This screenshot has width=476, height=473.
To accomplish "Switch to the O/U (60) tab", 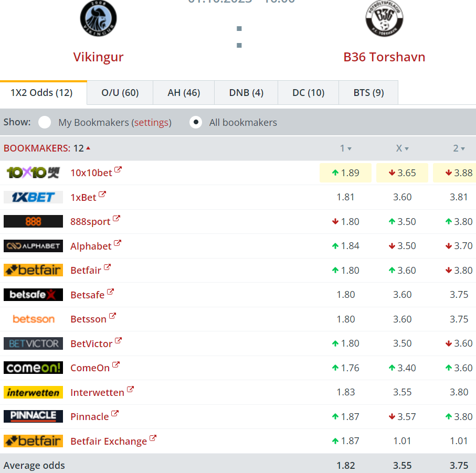I will (120, 92).
